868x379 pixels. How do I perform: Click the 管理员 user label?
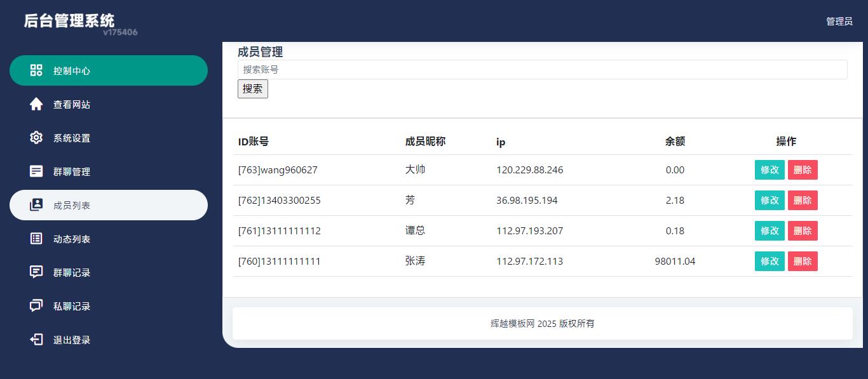(839, 21)
